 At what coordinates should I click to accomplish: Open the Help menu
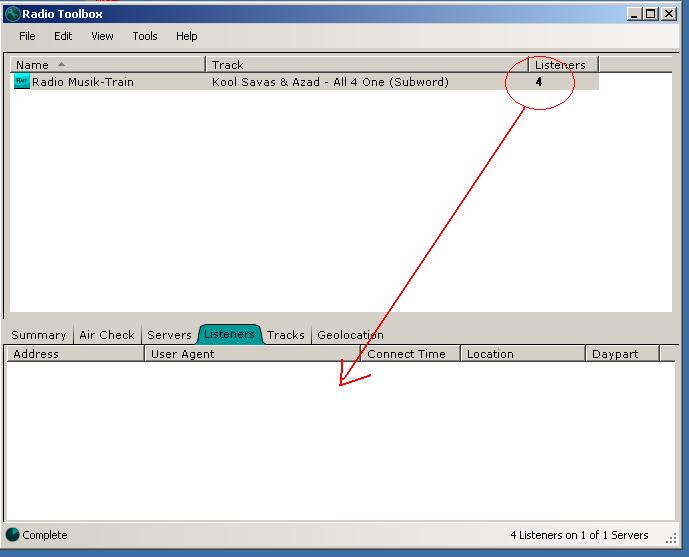[187, 36]
